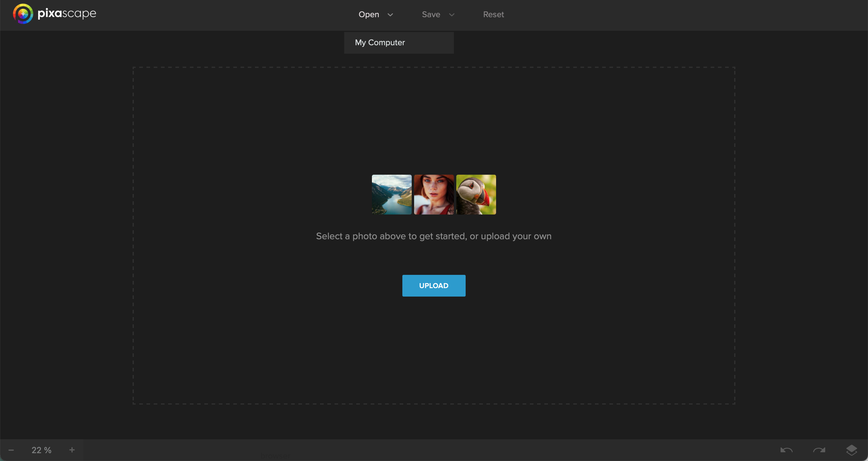Open the layers stack icon

851,450
